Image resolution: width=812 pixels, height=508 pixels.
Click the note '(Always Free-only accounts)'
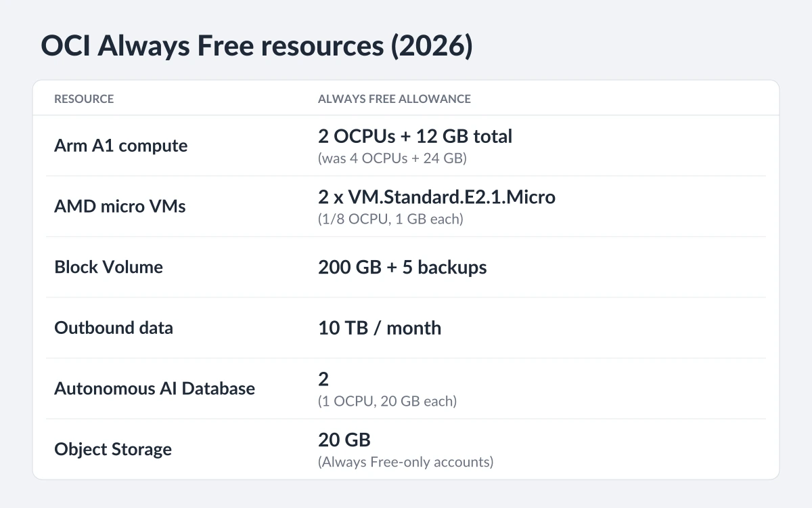tap(406, 463)
